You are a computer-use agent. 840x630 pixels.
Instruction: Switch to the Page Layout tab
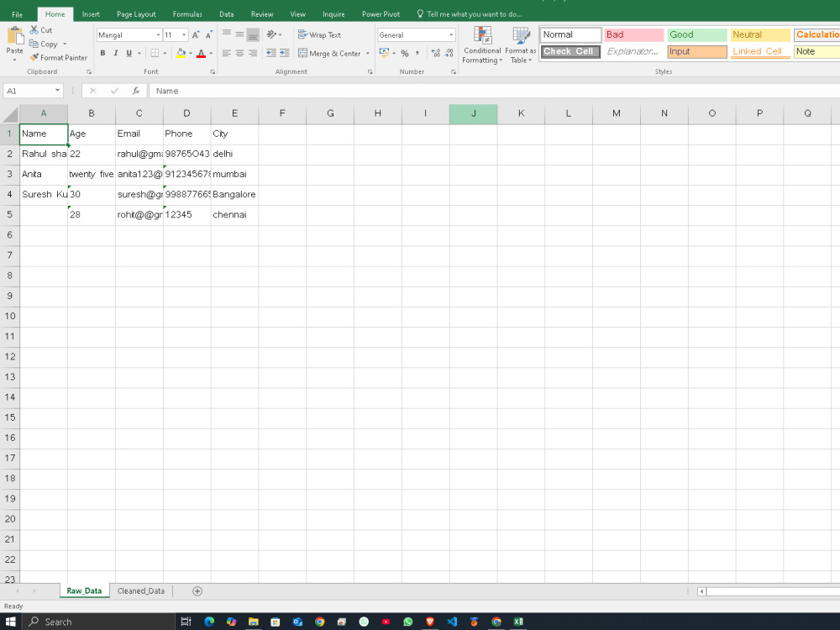[136, 14]
